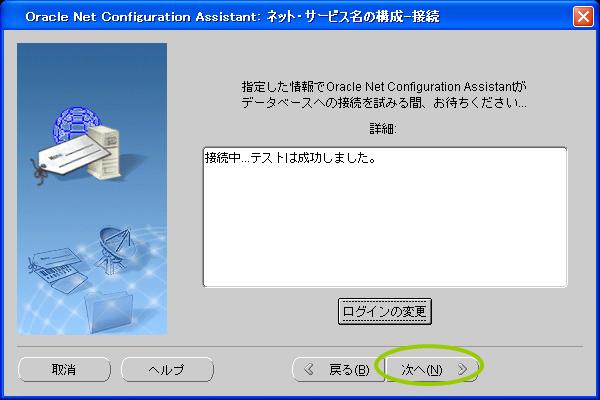Click the 詳細: label
The width and height of the screenshot is (600, 400).
[383, 129]
